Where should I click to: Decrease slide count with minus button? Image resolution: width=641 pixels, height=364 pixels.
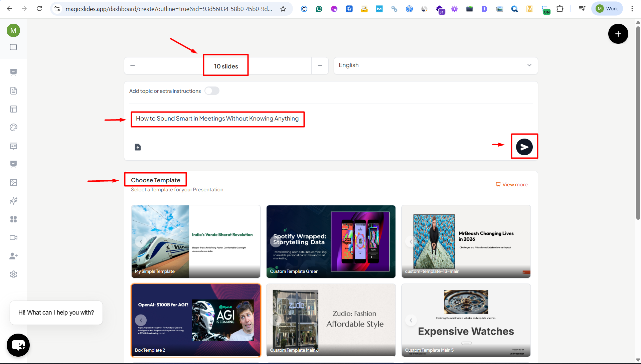coord(133,66)
